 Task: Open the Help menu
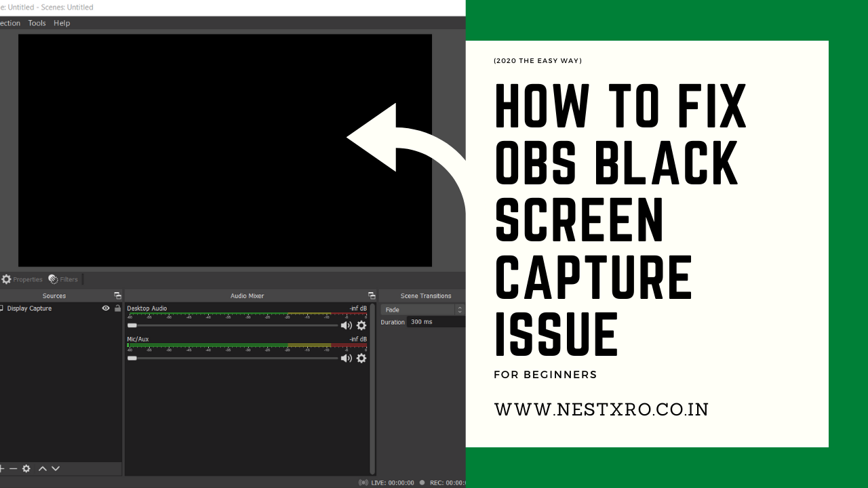(x=62, y=23)
